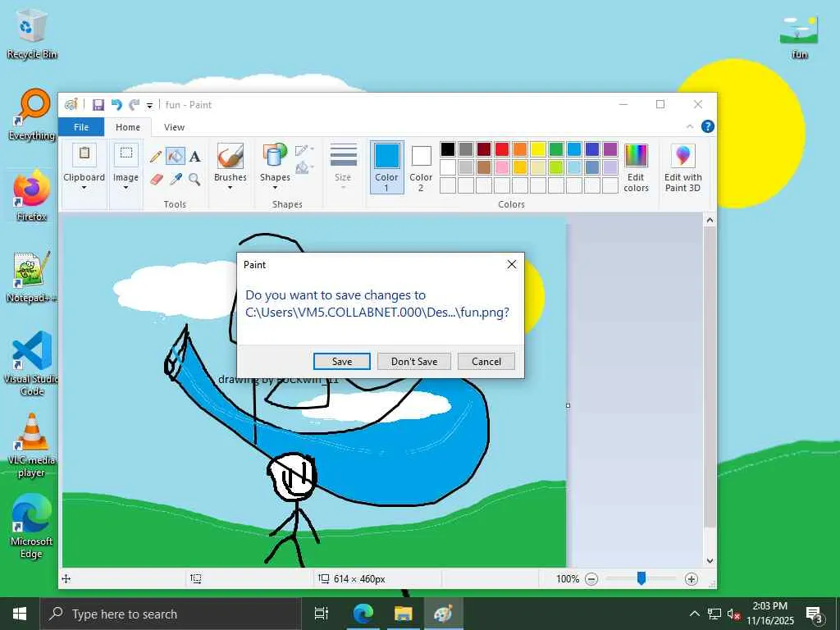This screenshot has width=840, height=630.
Task: Click the zoom out minus button
Action: coord(591,579)
